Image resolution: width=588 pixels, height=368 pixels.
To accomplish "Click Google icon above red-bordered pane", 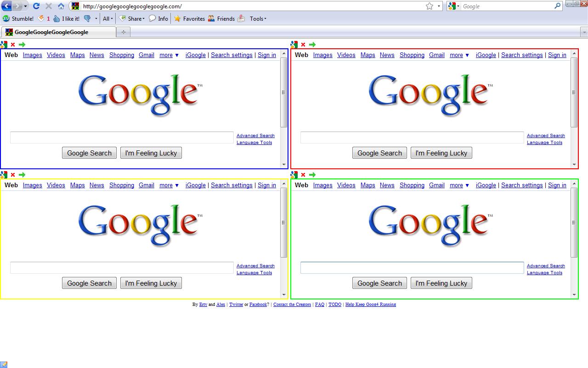I will pyautogui.click(x=294, y=45).
